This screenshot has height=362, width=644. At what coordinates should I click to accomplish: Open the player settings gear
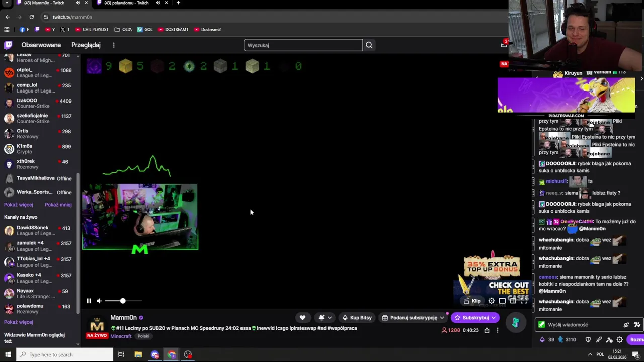(x=492, y=301)
